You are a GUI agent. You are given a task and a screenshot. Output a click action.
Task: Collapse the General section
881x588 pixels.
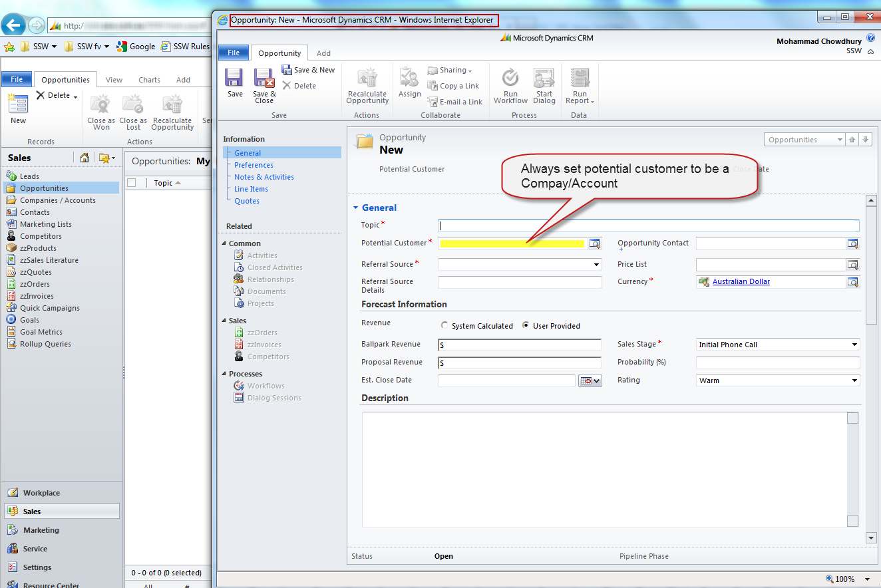[x=356, y=208]
